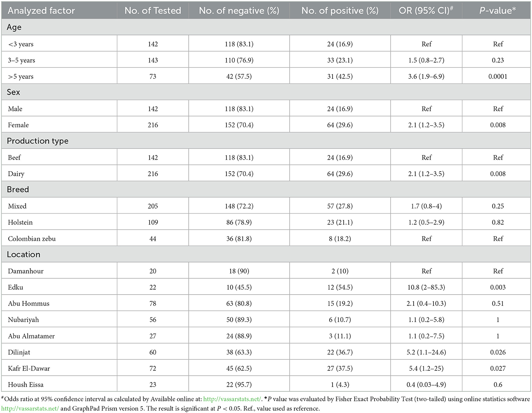Click the 'Colombian zebu' row label
Viewport: 532px width, 413px height.
point(32,239)
